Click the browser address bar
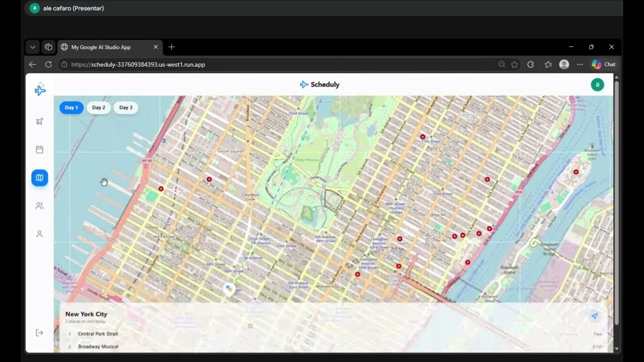Image resolution: width=644 pixels, height=362 pixels. coord(282,64)
